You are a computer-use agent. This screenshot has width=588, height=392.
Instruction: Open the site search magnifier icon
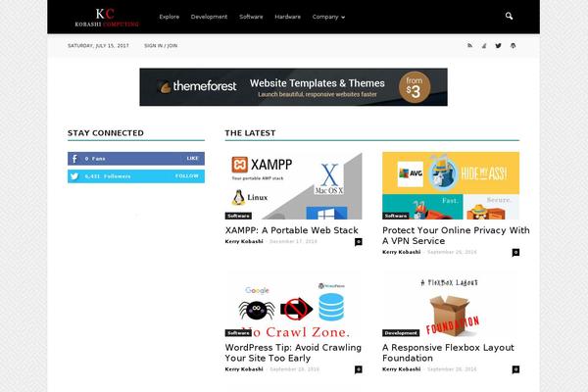(509, 16)
